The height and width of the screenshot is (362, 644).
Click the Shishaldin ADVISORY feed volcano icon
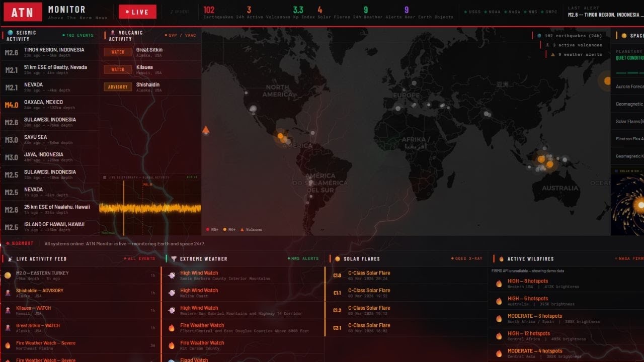pos(8,293)
